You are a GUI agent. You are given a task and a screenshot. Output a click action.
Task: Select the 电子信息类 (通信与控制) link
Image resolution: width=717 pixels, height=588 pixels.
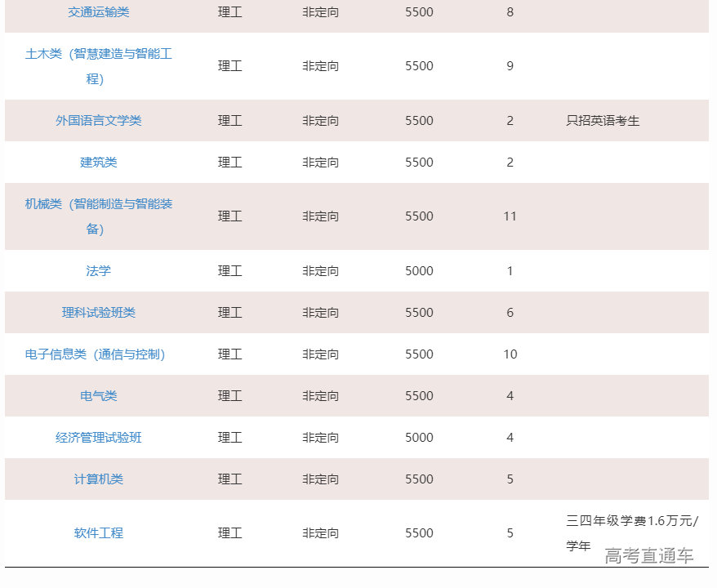coord(95,354)
